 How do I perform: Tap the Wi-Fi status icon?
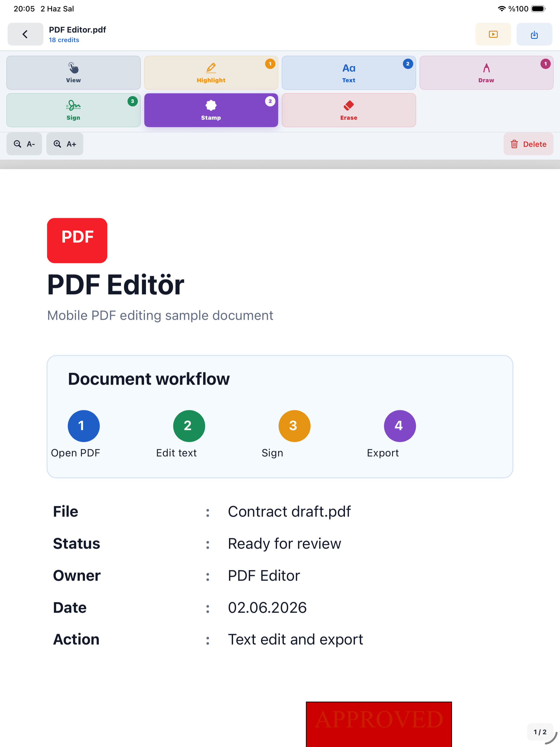(x=502, y=9)
